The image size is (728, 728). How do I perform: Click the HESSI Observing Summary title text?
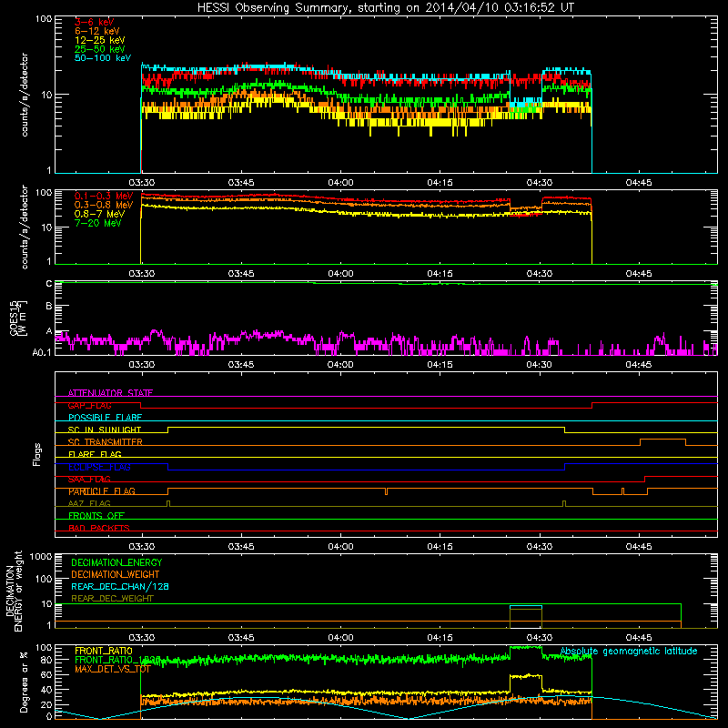385,8
